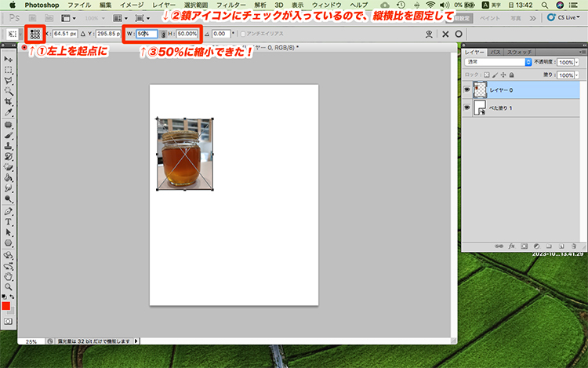Toggle lock transparent pixels
Image resolution: width=588 pixels, height=368 pixels.
pos(487,75)
